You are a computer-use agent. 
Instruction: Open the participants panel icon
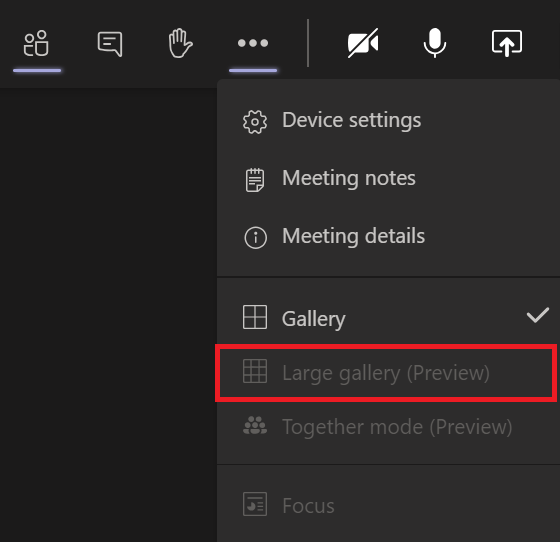[x=36, y=44]
